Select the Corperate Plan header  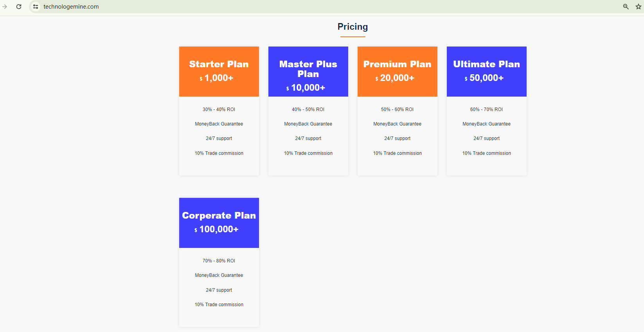click(x=219, y=215)
